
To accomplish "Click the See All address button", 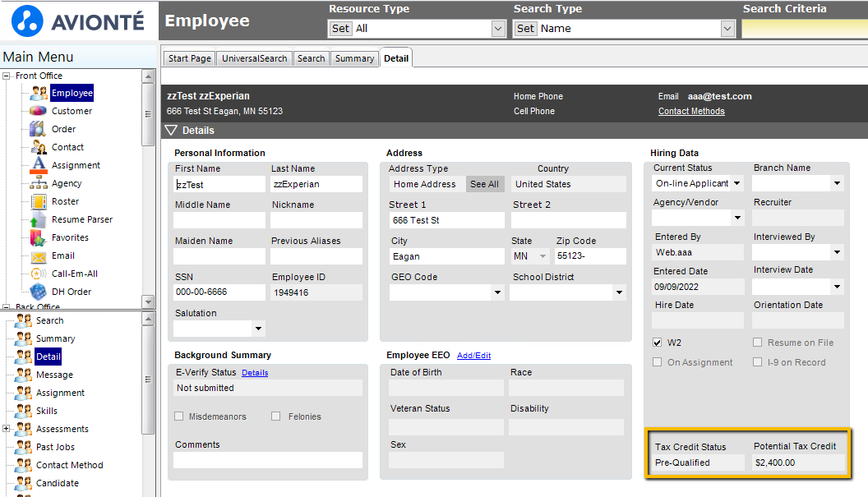I will click(484, 184).
